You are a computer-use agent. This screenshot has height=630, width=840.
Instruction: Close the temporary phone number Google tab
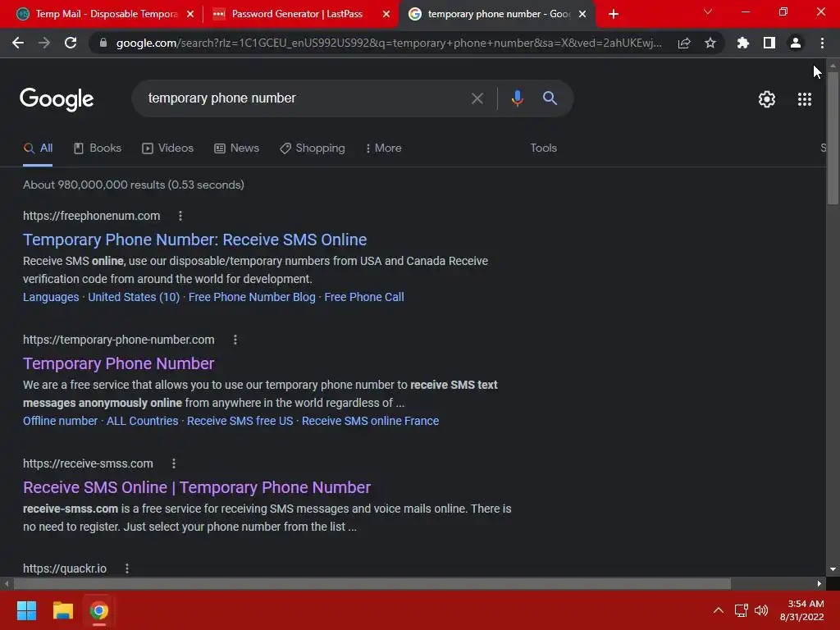[x=582, y=14]
